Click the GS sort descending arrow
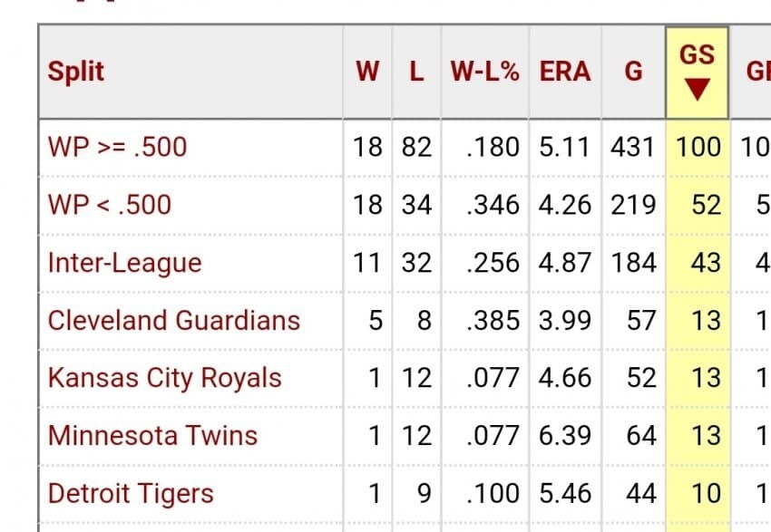The image size is (771, 532). [x=697, y=91]
